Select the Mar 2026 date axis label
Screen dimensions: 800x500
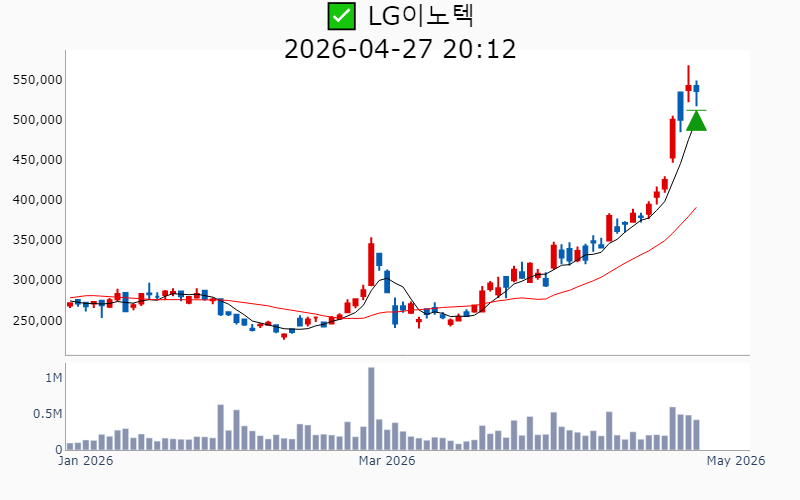pyautogui.click(x=387, y=461)
